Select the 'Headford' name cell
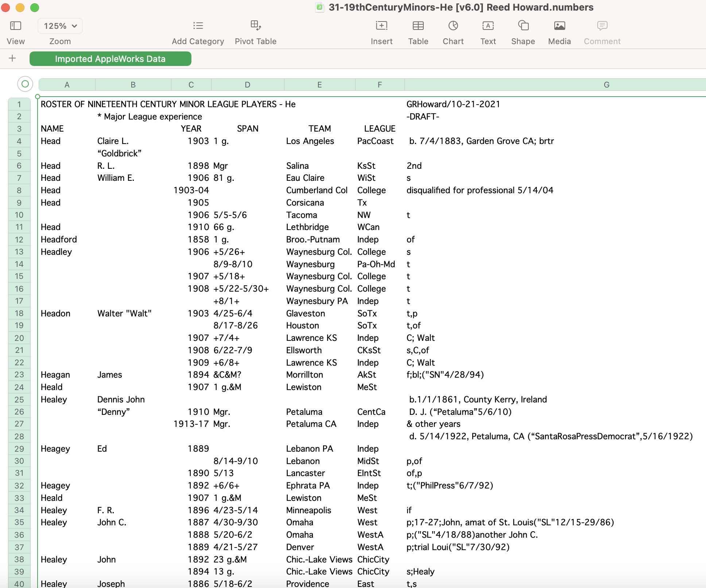This screenshot has height=588, width=706. point(59,240)
